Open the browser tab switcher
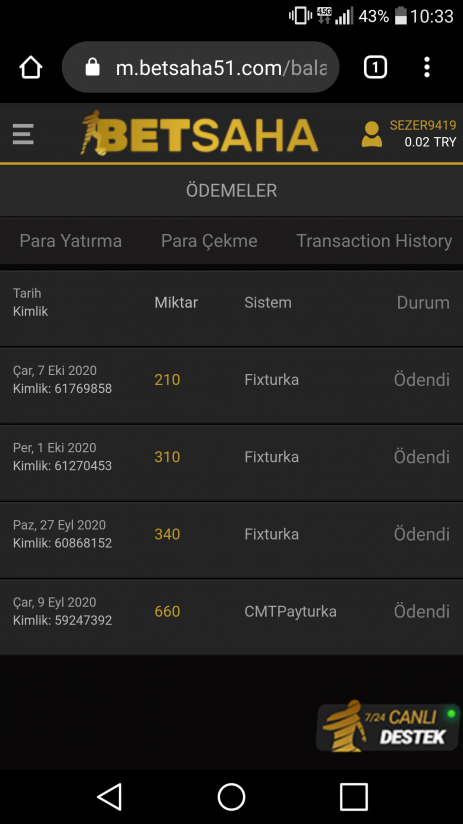463x824 pixels. click(x=375, y=67)
